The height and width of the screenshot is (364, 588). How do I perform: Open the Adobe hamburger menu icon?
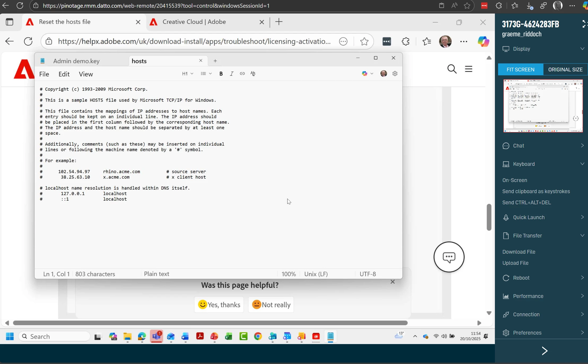click(469, 69)
